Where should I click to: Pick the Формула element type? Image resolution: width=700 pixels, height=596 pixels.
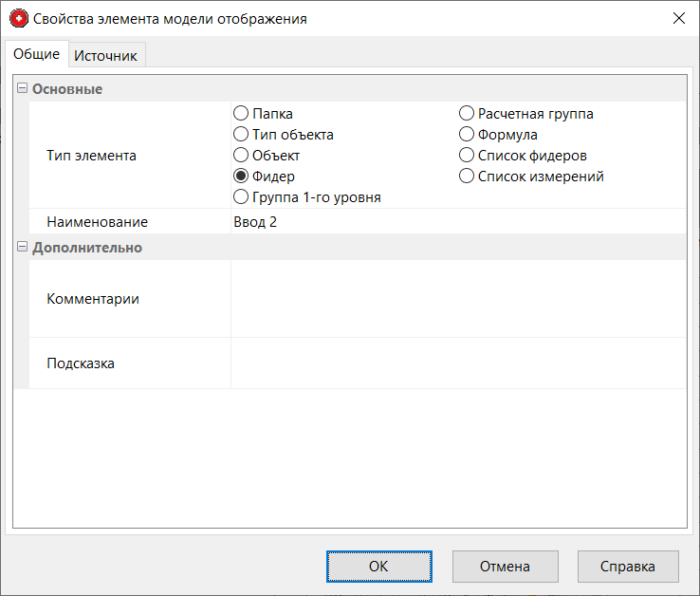tap(467, 135)
